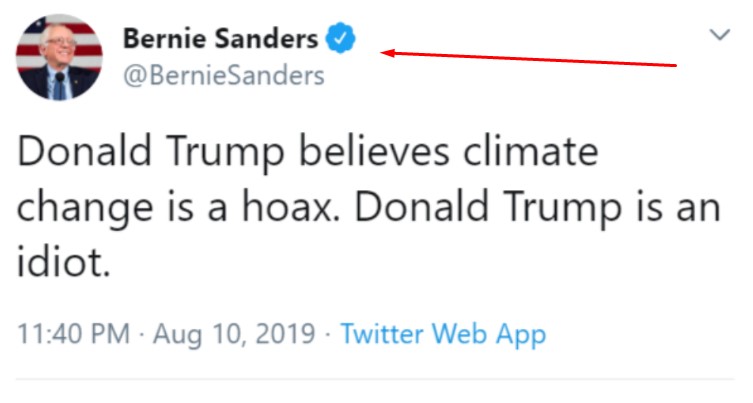Click the "11:40 PM" timestamp
Image resolution: width=753 pixels, height=403 pixels.
(70, 333)
